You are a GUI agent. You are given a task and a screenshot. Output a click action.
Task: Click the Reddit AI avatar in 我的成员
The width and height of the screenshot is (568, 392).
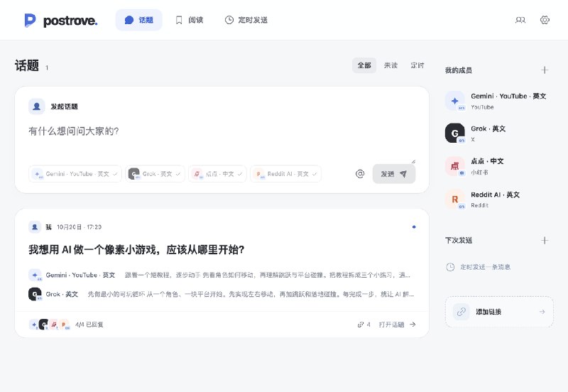455,199
